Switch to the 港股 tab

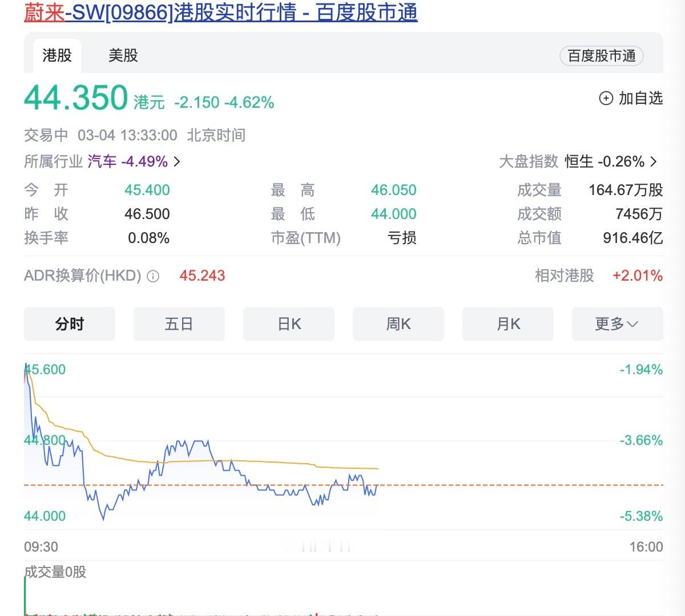pos(57,55)
